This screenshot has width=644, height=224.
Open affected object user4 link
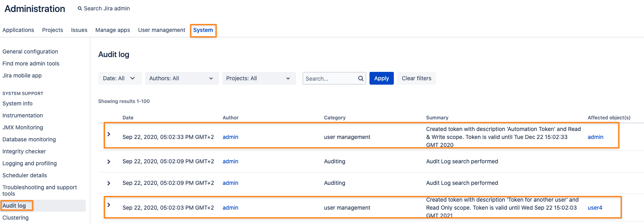[595, 208]
